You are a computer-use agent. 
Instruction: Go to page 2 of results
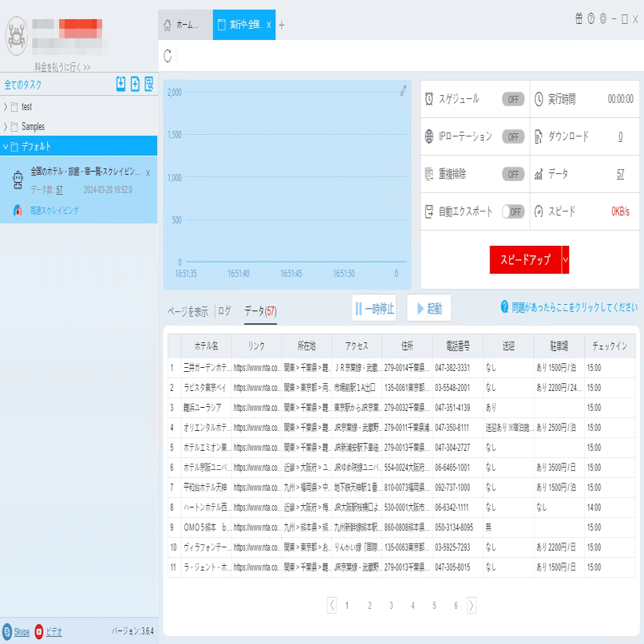(369, 605)
